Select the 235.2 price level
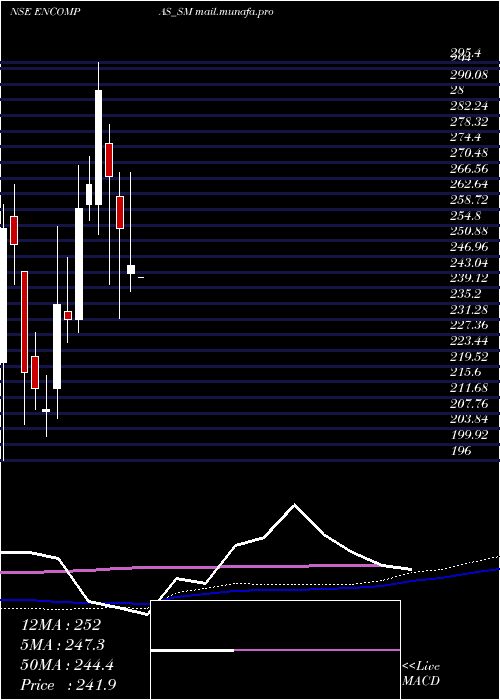This screenshot has width=500, height=700. click(465, 294)
